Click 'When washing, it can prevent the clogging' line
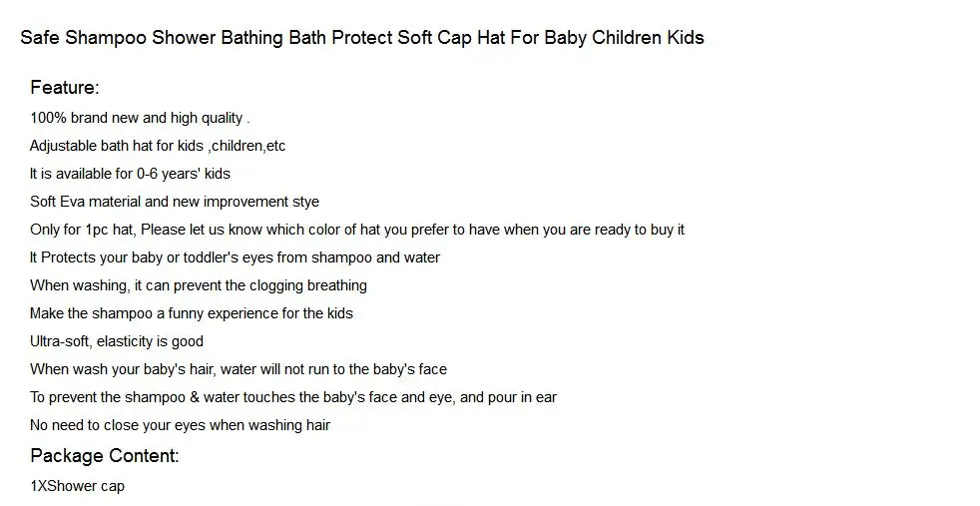 199,285
